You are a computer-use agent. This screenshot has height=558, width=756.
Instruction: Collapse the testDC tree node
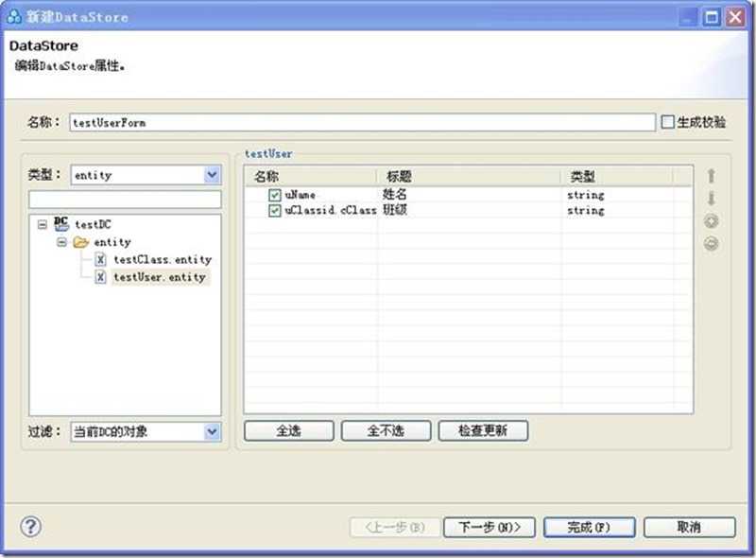[x=43, y=224]
